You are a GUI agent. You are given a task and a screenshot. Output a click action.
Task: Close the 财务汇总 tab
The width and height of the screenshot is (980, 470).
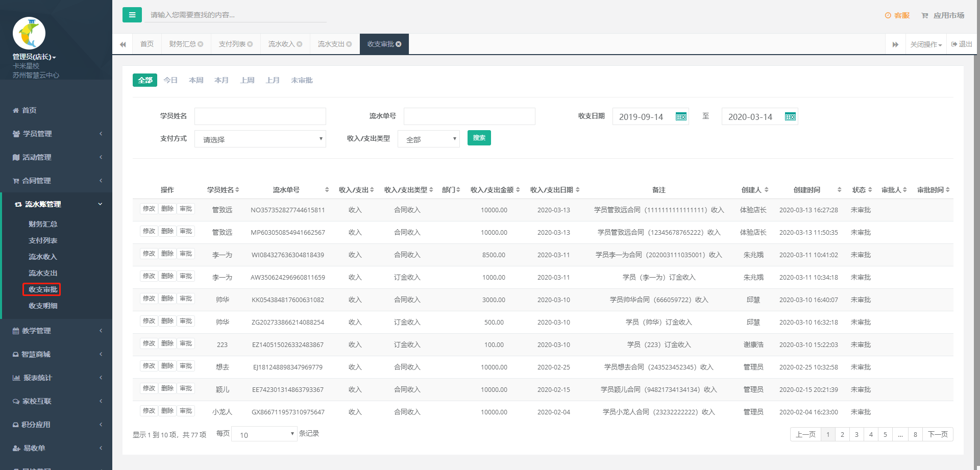pos(201,44)
